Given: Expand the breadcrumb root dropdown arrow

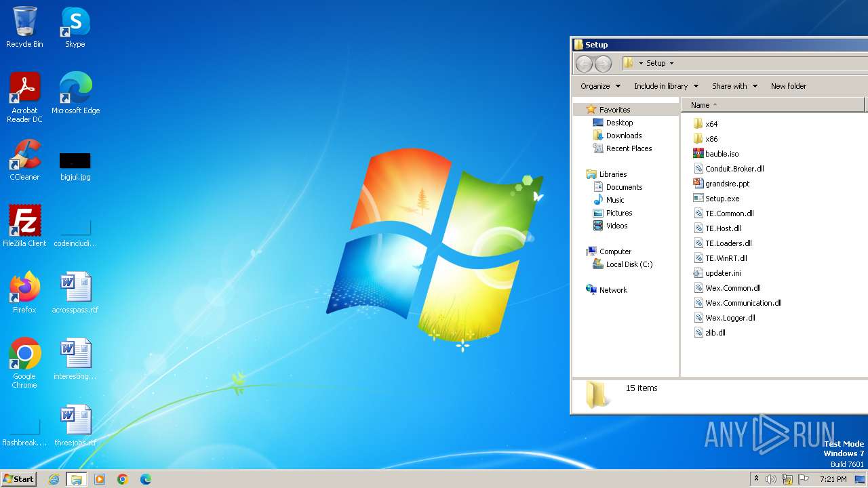Looking at the screenshot, I should click(x=641, y=64).
